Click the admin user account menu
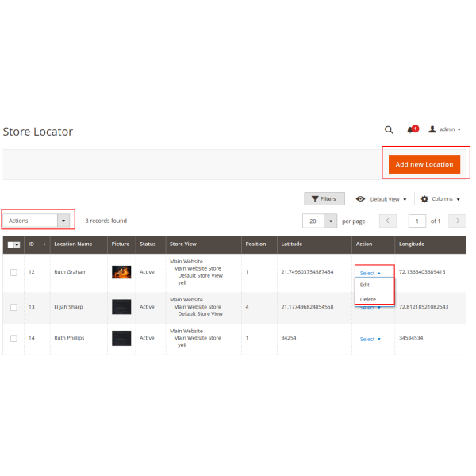This screenshot has width=476, height=476. coord(445,129)
